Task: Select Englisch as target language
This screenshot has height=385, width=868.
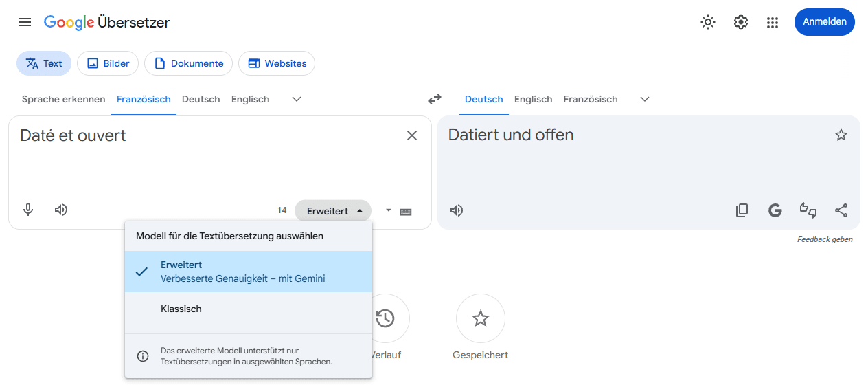Action: (534, 99)
